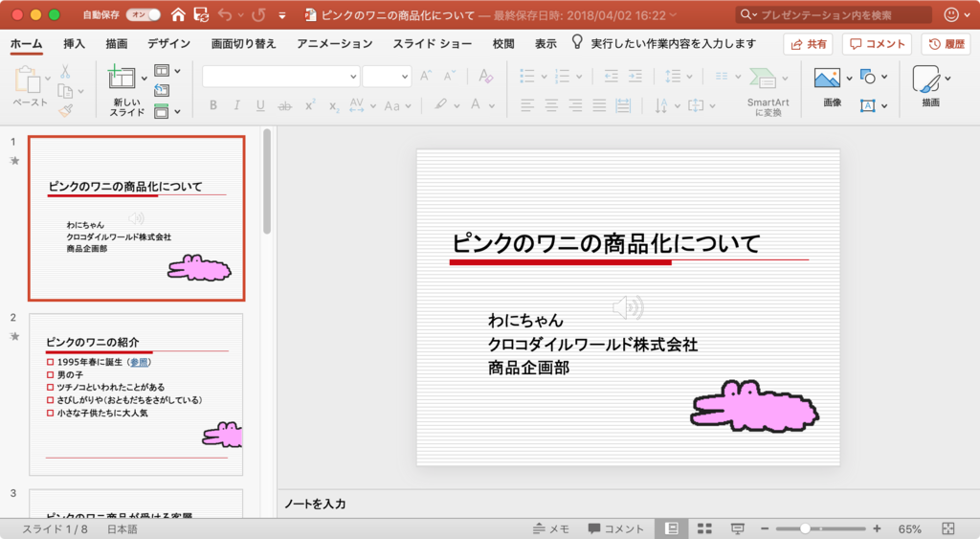
Task: Click the Clear Formatting icon
Action: (x=485, y=76)
